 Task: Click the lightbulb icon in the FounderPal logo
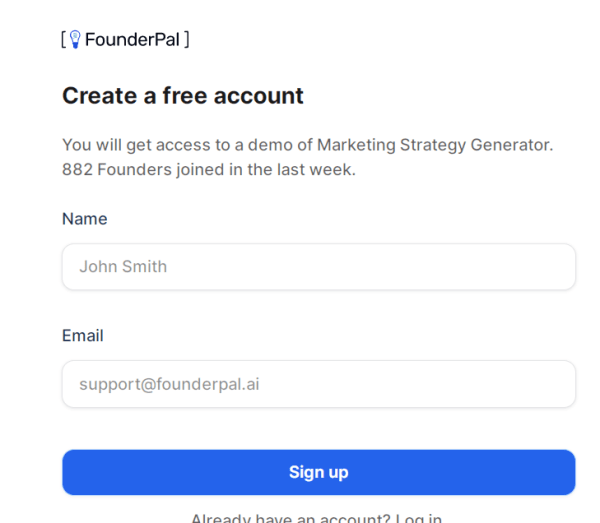pos(75,39)
